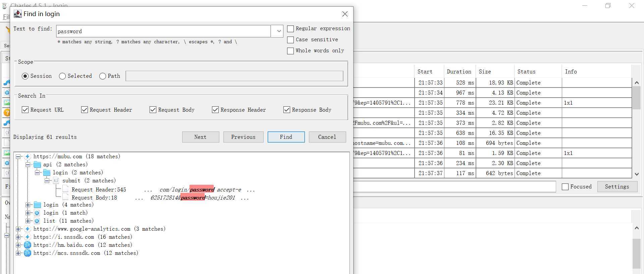The height and width of the screenshot is (274, 644).
Task: Click the Previous button
Action: point(243,137)
